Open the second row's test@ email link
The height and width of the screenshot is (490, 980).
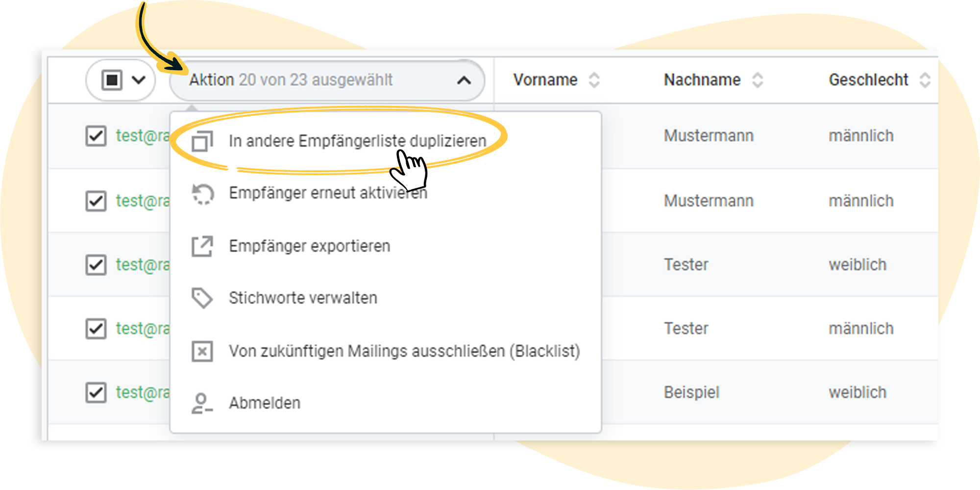pos(143,201)
